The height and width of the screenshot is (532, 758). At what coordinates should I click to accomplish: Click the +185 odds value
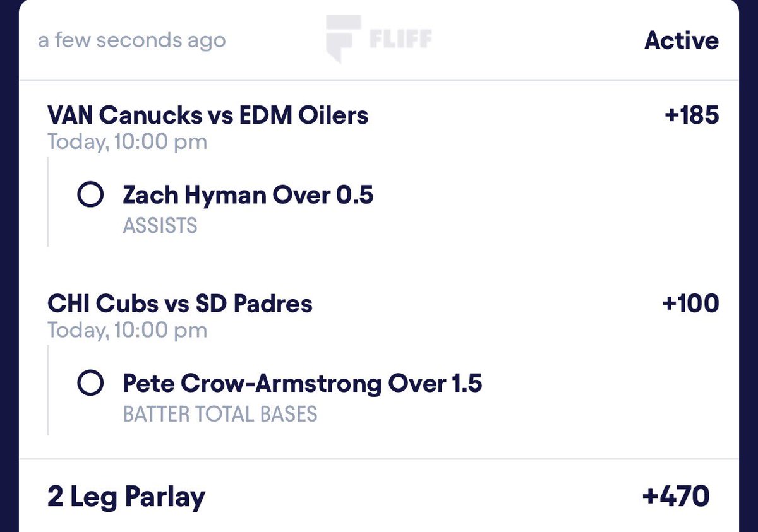tap(692, 115)
